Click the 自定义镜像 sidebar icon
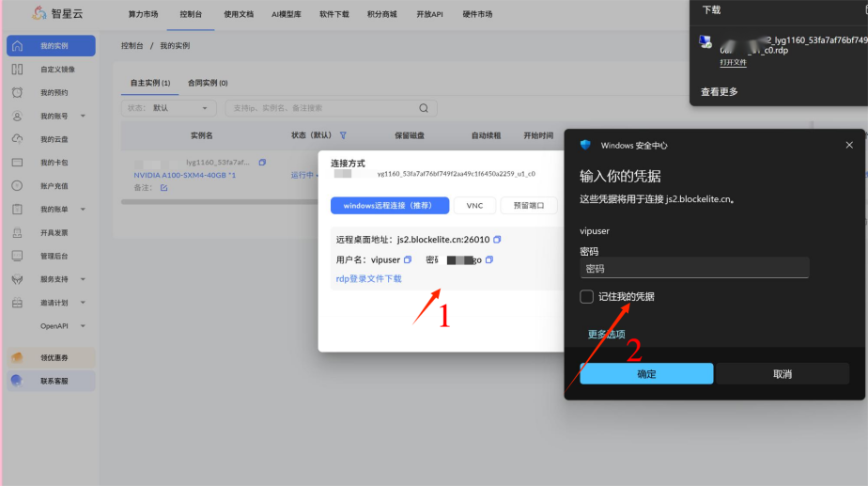Image resolution: width=868 pixels, height=486 pixels. pyautogui.click(x=17, y=70)
